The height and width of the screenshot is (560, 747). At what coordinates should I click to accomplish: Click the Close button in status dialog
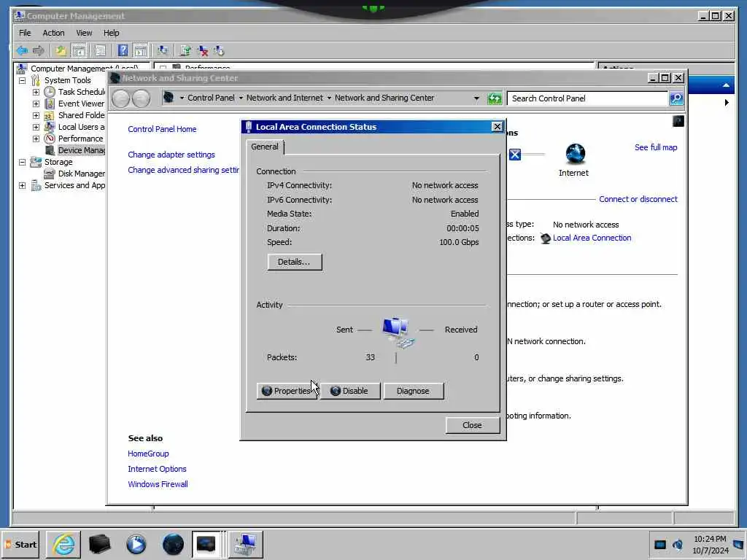(472, 425)
